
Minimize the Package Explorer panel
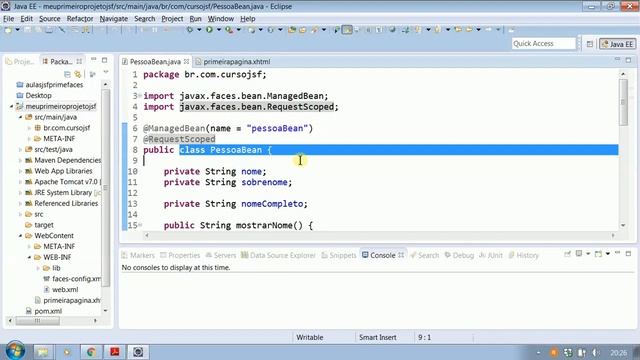pos(93,60)
